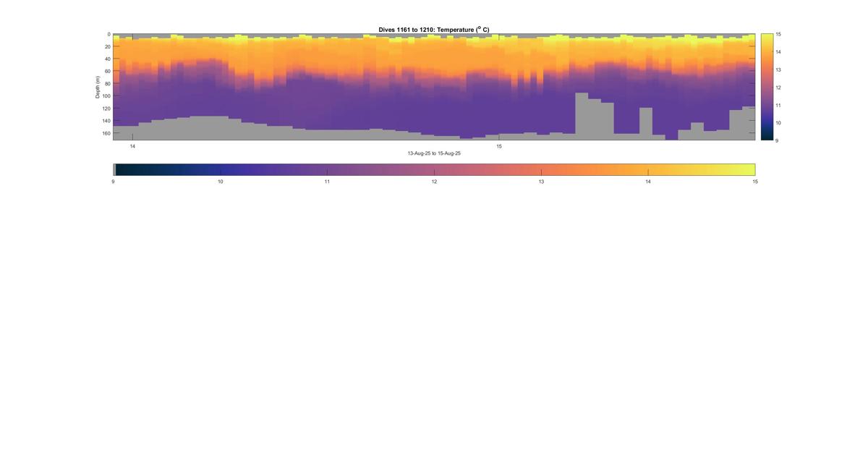
Task: Click vertical colorbar tick label '13'
Action: (x=778, y=69)
